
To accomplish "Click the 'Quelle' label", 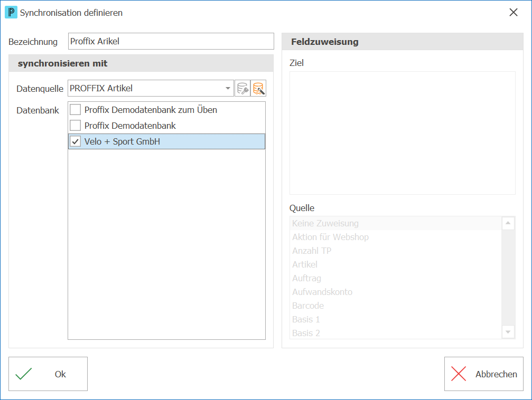I will point(302,208).
